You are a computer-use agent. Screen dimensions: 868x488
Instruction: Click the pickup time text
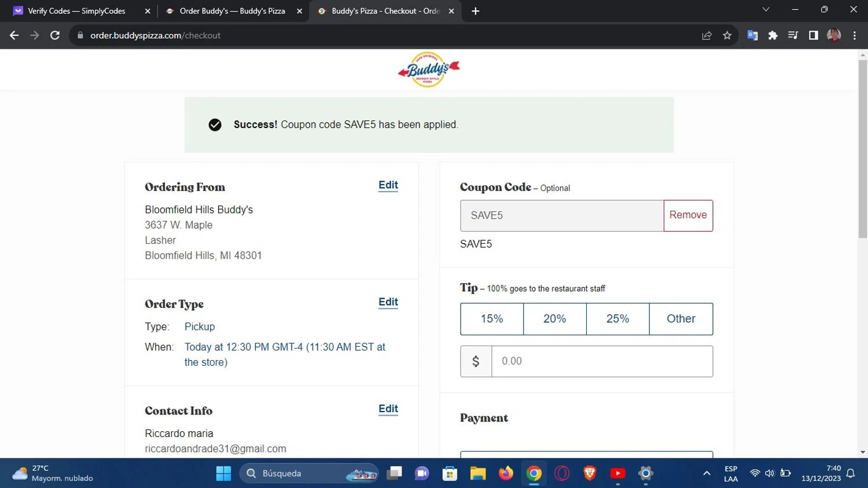(x=285, y=354)
